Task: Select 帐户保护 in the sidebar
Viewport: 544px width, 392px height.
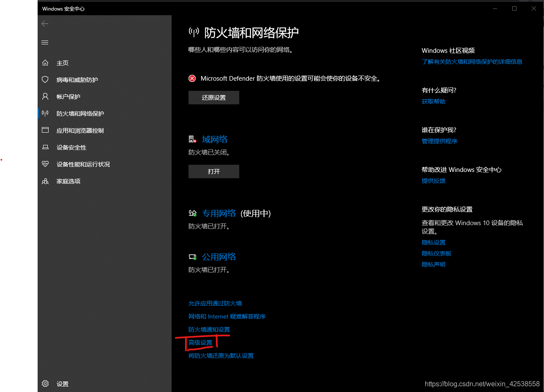Action: click(x=68, y=97)
